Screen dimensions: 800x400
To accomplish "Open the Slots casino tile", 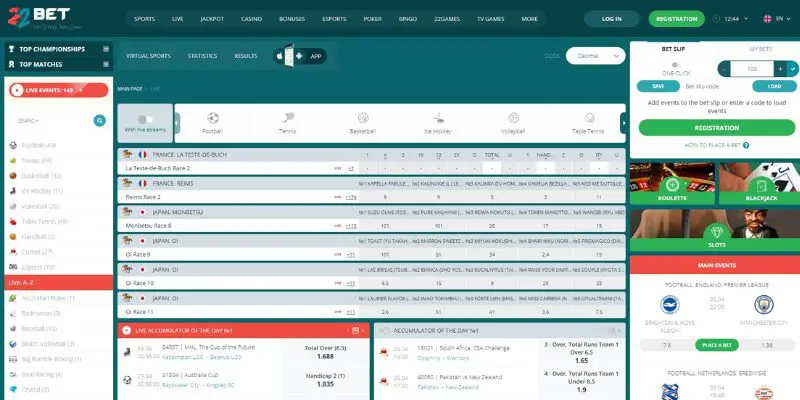I will click(714, 230).
